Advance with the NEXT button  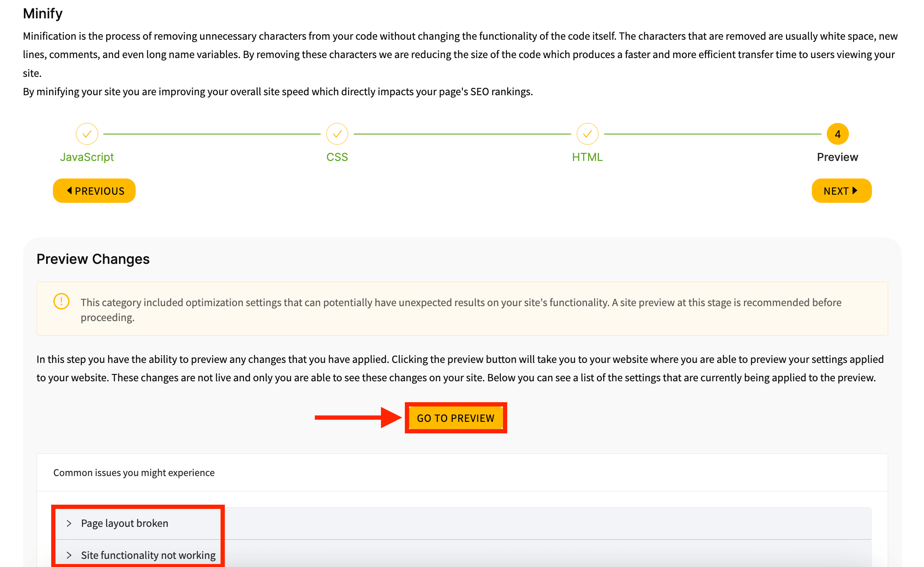[x=841, y=191]
